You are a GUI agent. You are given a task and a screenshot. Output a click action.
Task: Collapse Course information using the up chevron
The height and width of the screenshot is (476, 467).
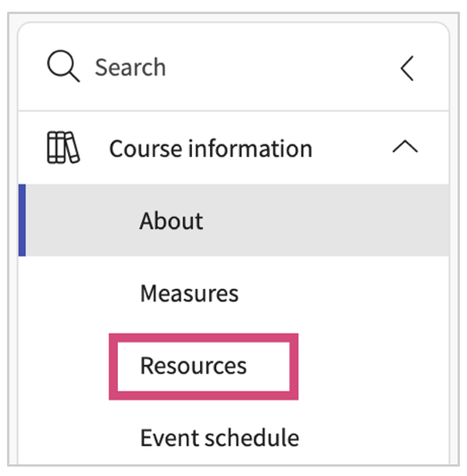pyautogui.click(x=405, y=146)
